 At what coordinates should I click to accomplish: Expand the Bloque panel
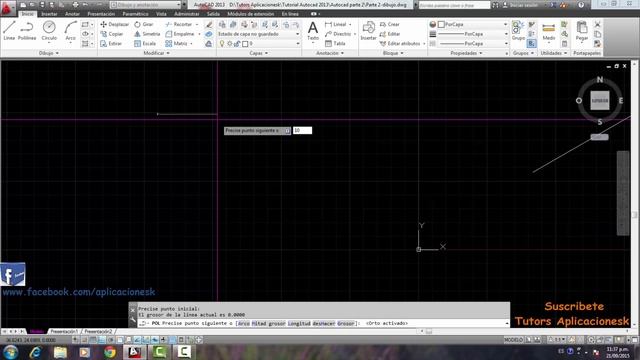pos(393,53)
